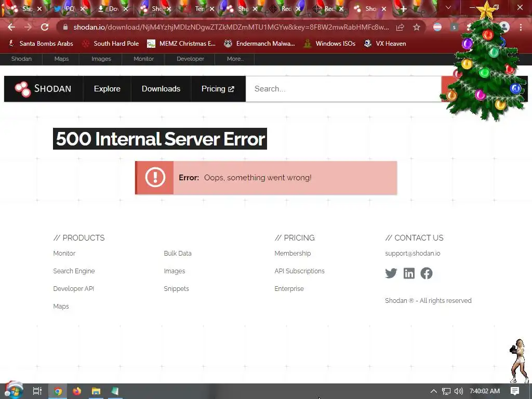532x399 pixels.
Task: Select Shodan in the top dark menu
Action: coord(21,59)
